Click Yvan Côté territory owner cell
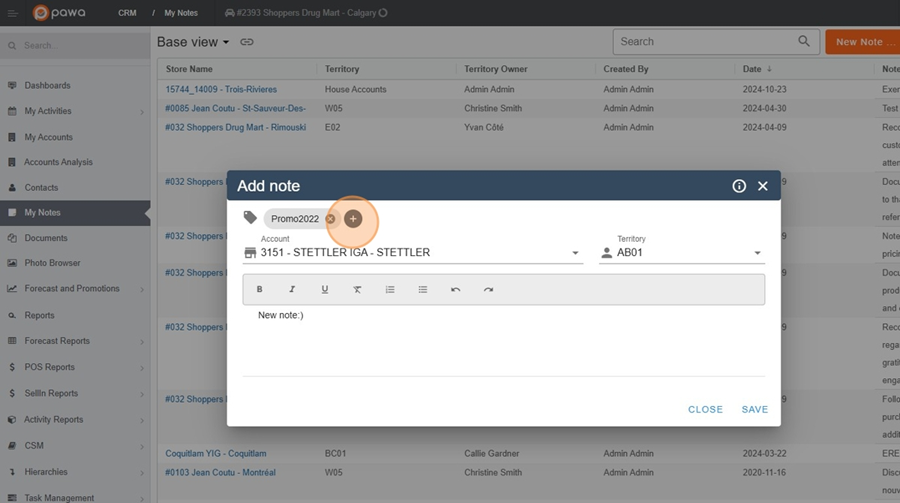This screenshot has height=503, width=900. point(483,127)
